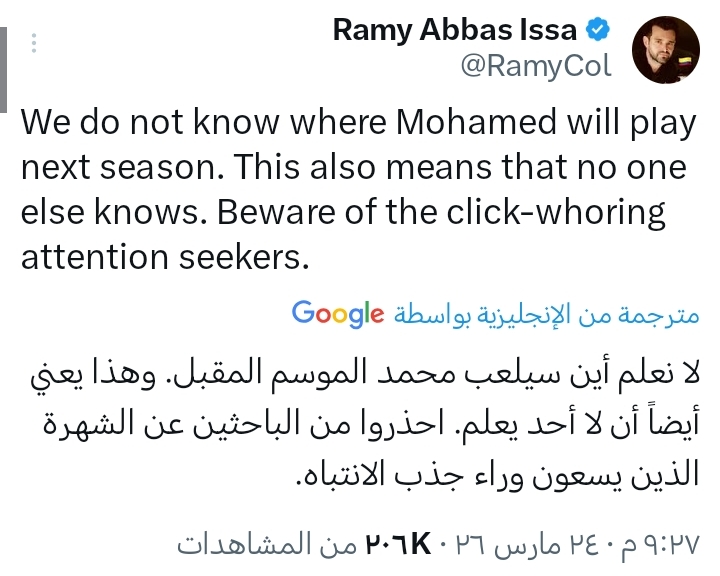
Task: Open the Ramy Abbas Issa display name
Action: (454, 30)
